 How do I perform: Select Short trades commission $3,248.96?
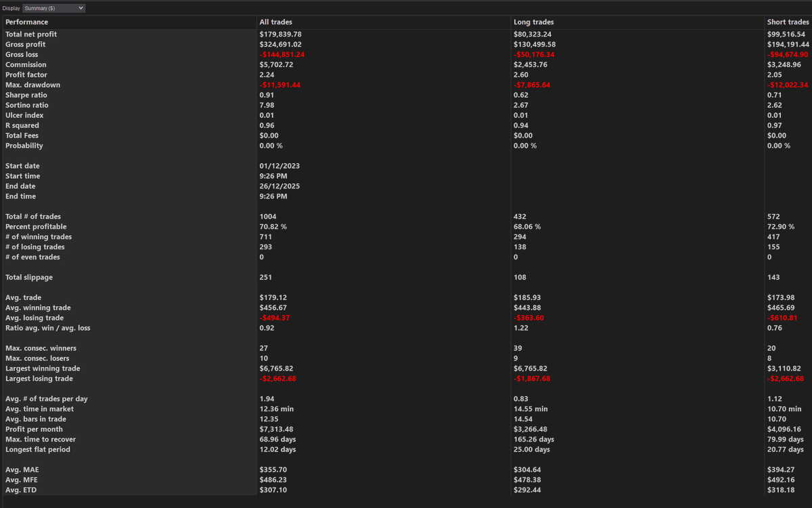pos(784,64)
